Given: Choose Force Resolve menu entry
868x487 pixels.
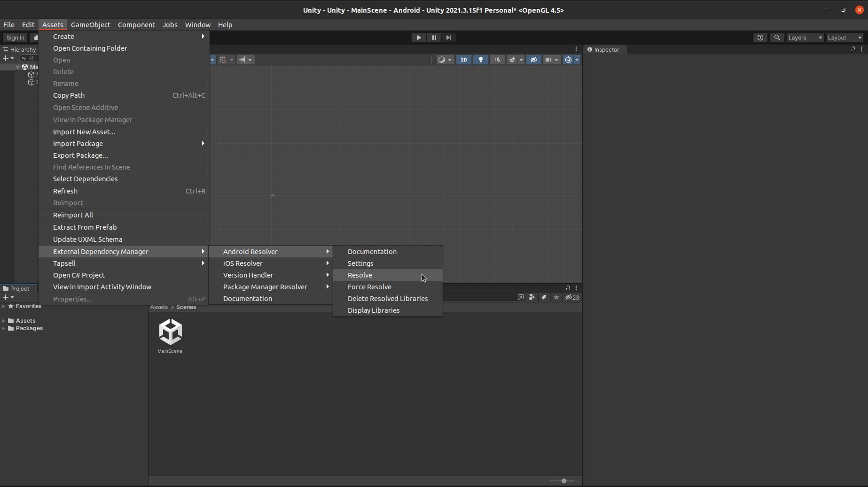Looking at the screenshot, I should 388,287.
